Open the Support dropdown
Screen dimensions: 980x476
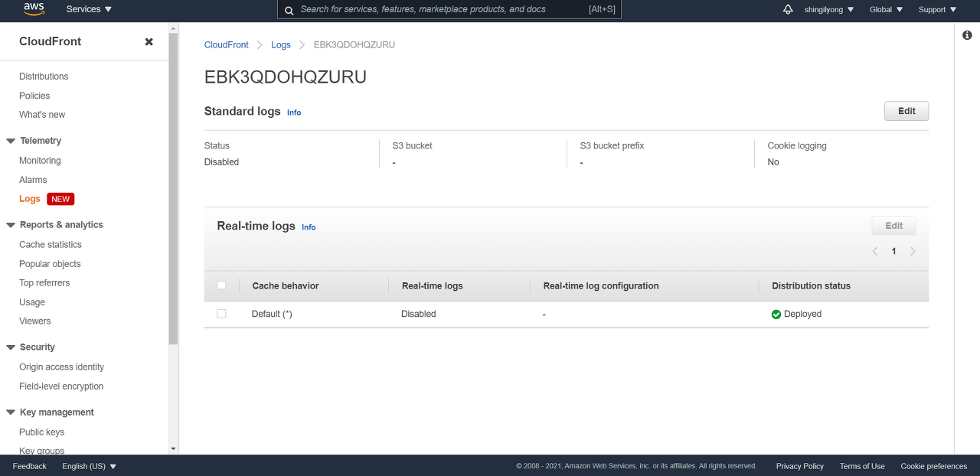coord(937,9)
